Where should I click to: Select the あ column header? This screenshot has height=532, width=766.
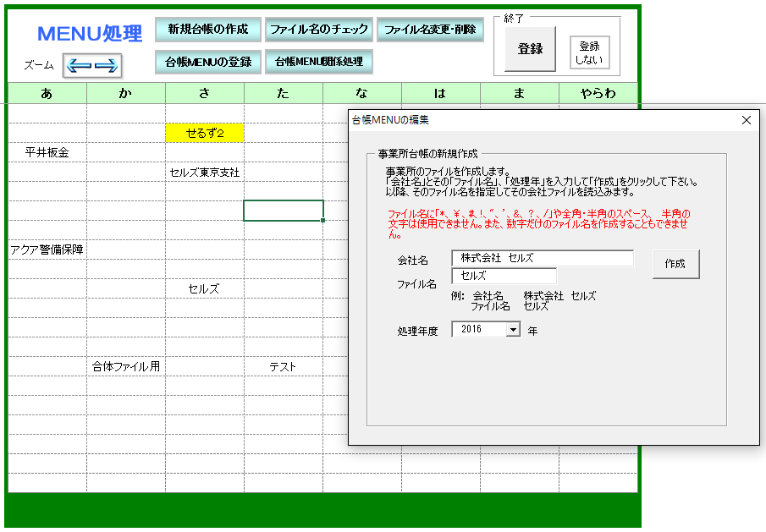click(47, 93)
